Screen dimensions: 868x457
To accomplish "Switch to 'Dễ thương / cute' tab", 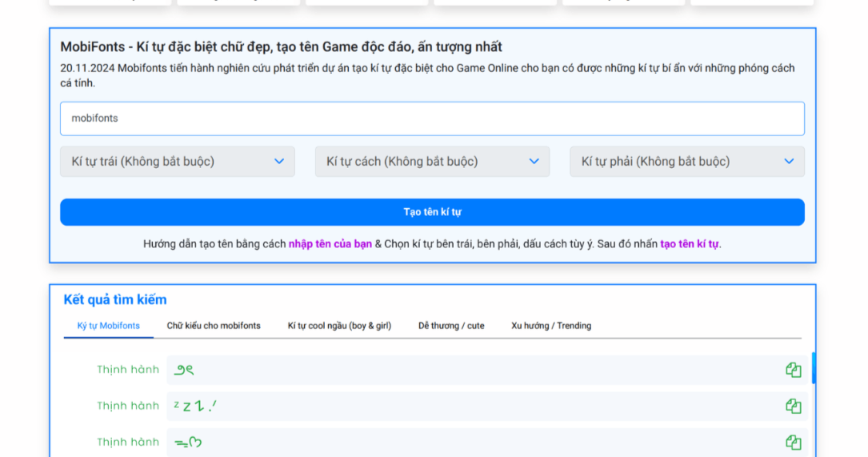I will click(x=451, y=326).
